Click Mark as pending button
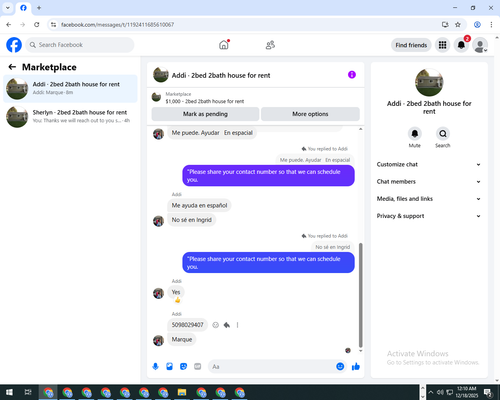Viewport: 500px width, 400px height. (205, 114)
